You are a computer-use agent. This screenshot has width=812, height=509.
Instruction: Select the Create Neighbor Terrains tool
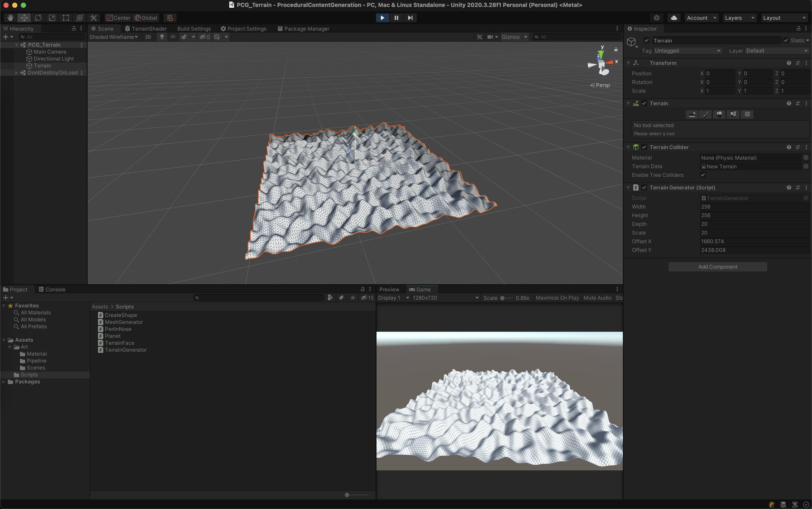(x=692, y=115)
